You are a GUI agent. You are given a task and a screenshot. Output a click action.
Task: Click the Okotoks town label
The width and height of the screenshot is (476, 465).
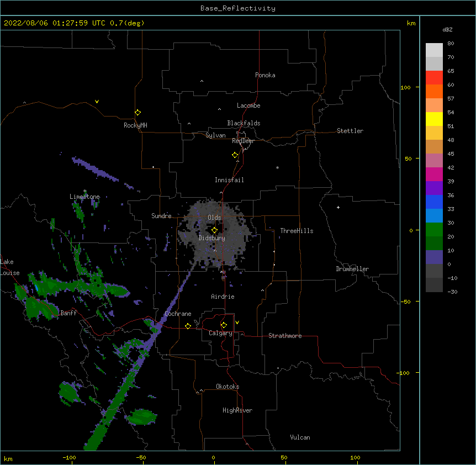228,387
